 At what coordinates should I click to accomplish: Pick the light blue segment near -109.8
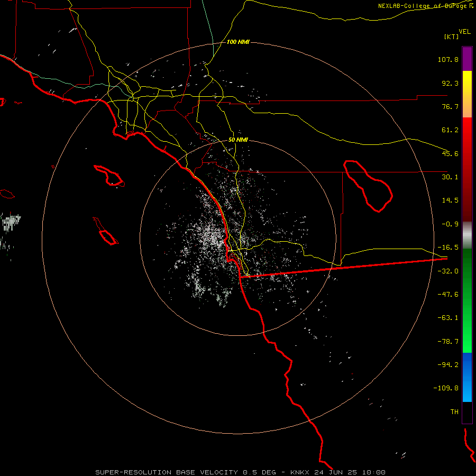pos(467,390)
